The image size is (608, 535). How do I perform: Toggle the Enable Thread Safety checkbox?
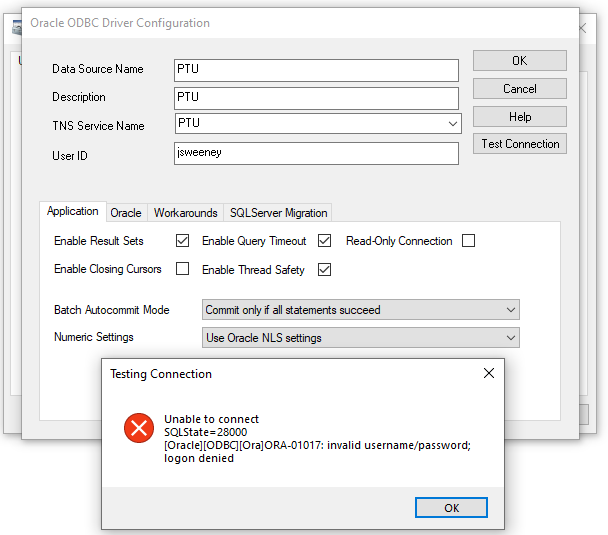click(325, 269)
